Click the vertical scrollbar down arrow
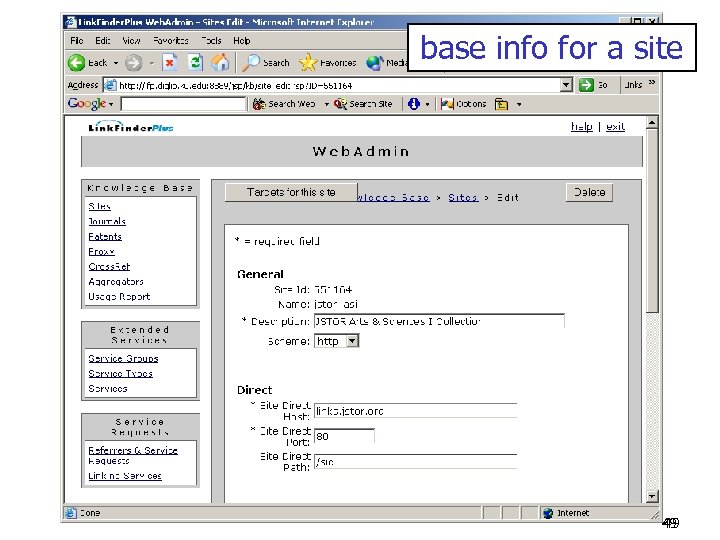 point(652,496)
